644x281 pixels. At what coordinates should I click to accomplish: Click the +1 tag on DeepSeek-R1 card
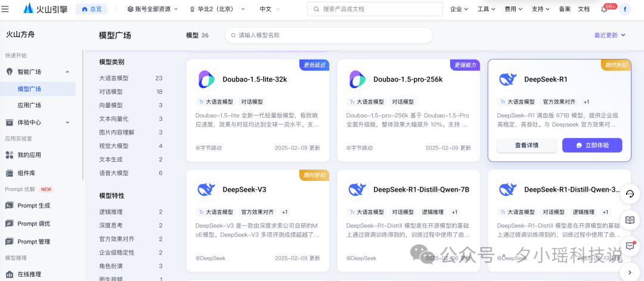[586, 102]
